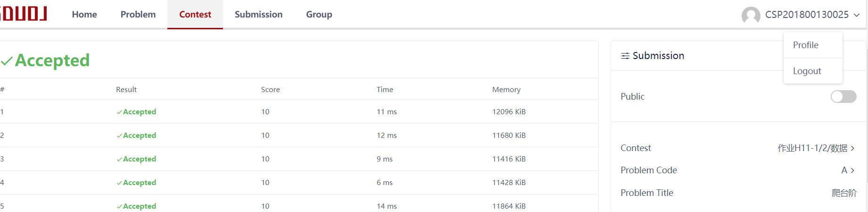Click the Submission panel settings icon

625,56
